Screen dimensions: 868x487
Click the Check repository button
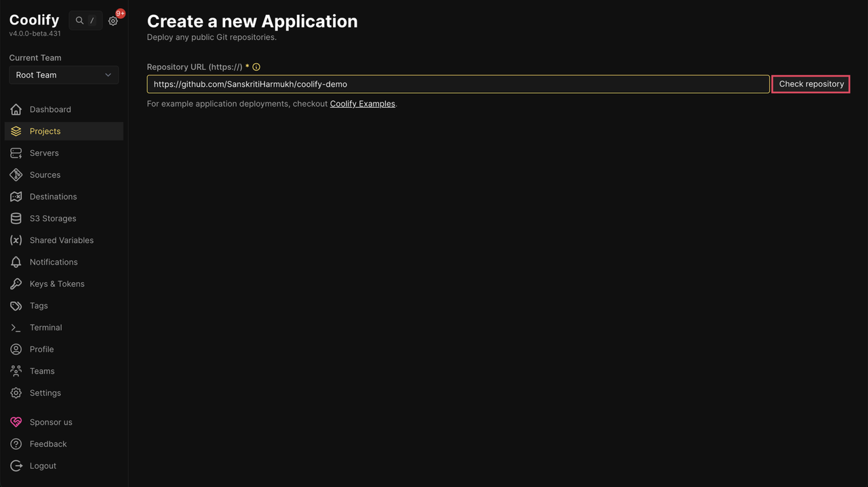[x=811, y=84]
